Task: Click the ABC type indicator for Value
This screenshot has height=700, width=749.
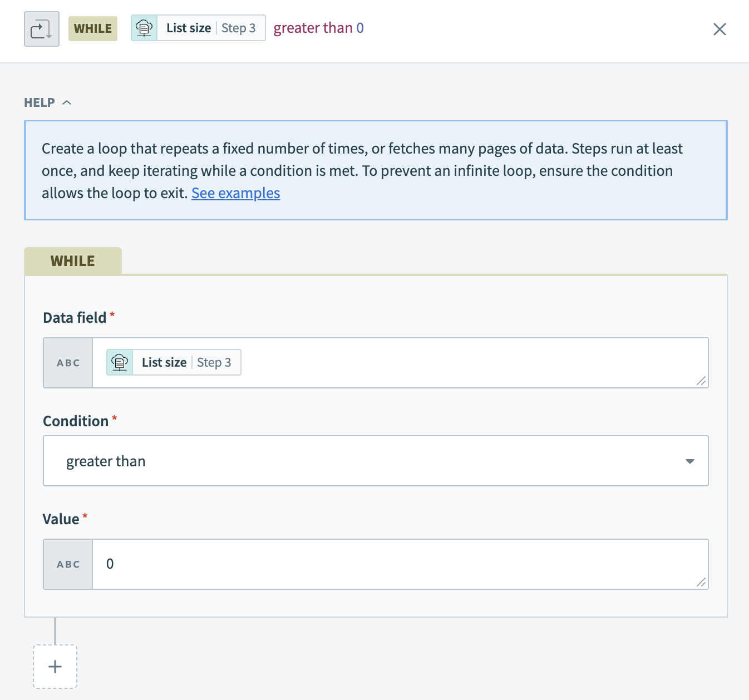Action: [x=67, y=564]
